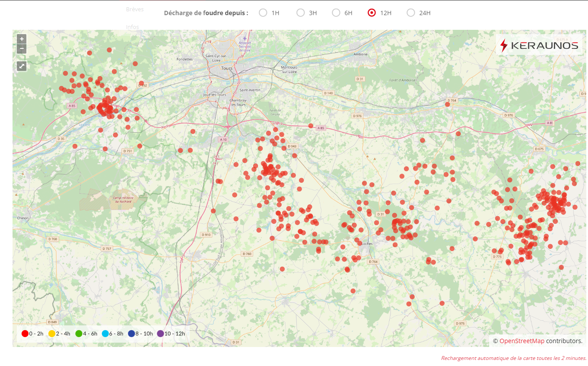Click the yellow 2 - 4h legend swatch
The image size is (588, 366).
click(52, 334)
